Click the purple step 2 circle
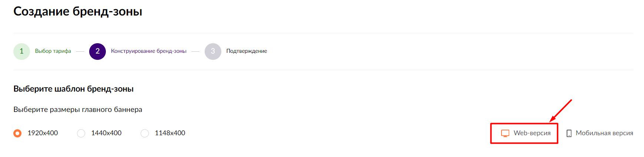Screen dimensions: 644x157 point(97,51)
